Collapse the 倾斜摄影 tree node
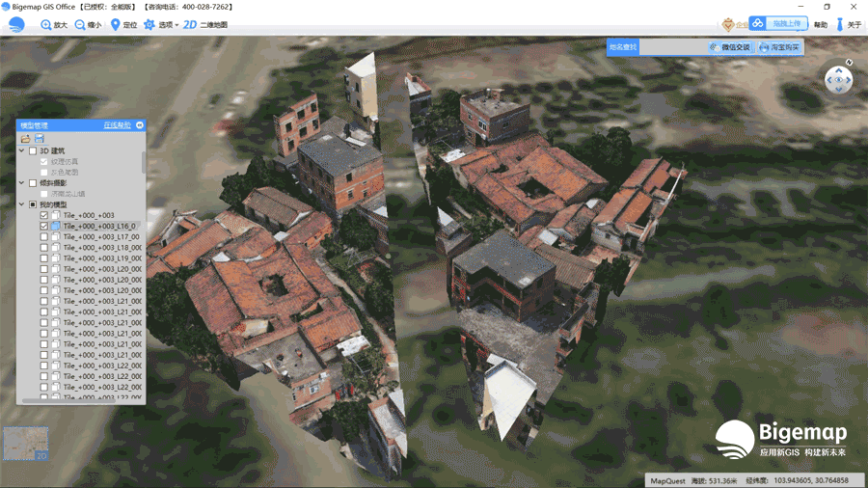This screenshot has height=488, width=868. [x=22, y=182]
